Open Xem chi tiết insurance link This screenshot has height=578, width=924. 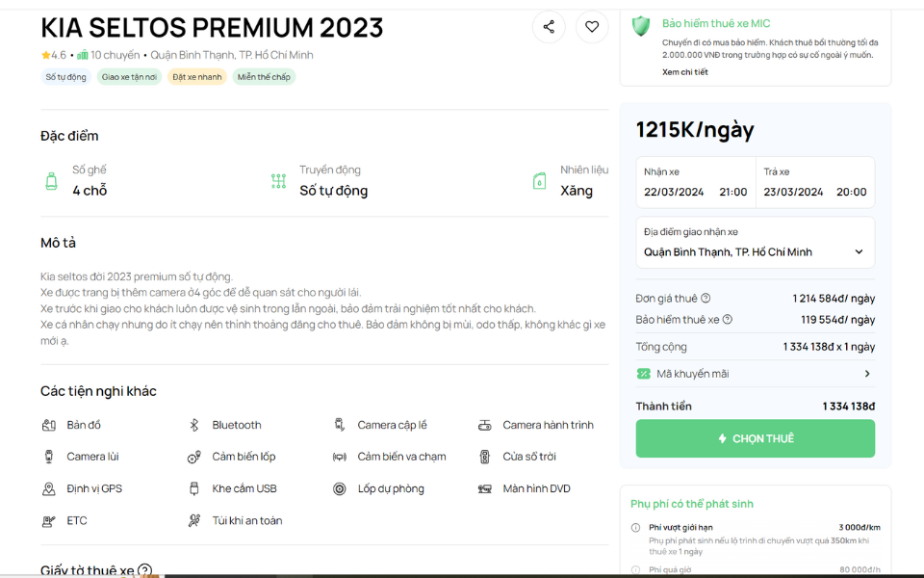[x=684, y=72]
